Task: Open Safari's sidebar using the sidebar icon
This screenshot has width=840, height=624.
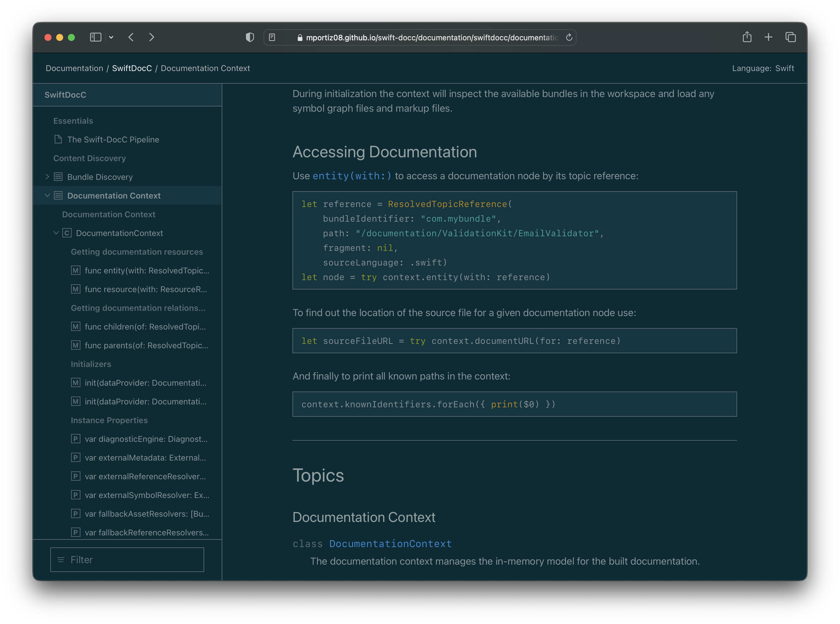Action: pos(95,37)
